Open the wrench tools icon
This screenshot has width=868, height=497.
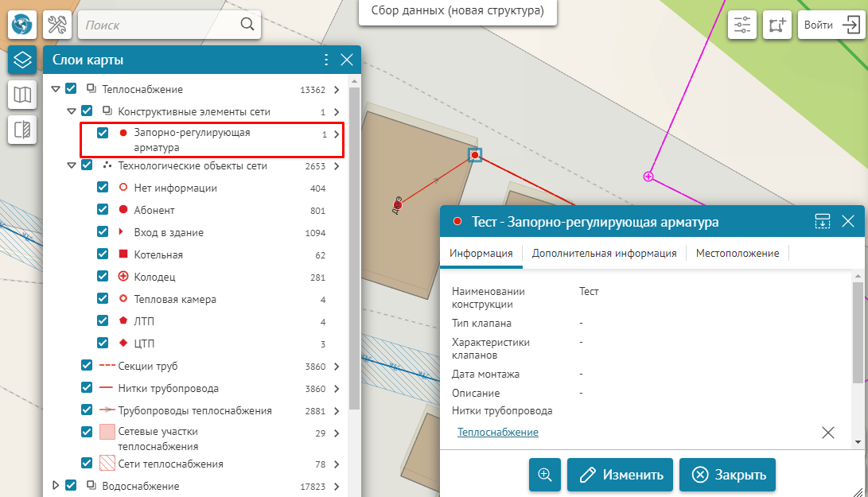(56, 25)
